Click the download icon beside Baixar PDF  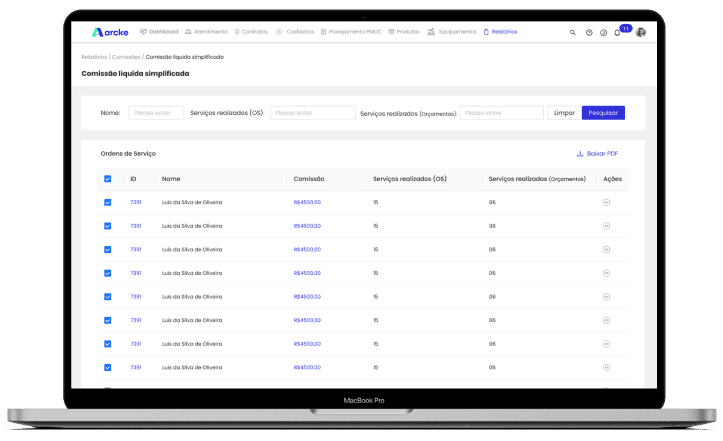[580, 154]
